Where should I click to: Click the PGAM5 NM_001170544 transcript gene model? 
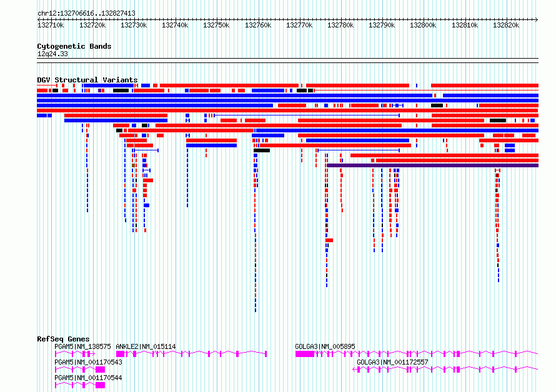coord(80,385)
